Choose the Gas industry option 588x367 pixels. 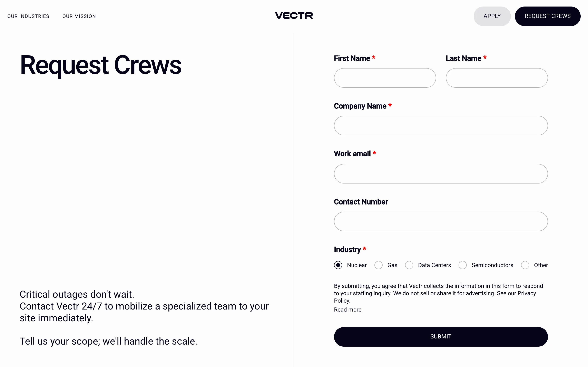pos(379,265)
